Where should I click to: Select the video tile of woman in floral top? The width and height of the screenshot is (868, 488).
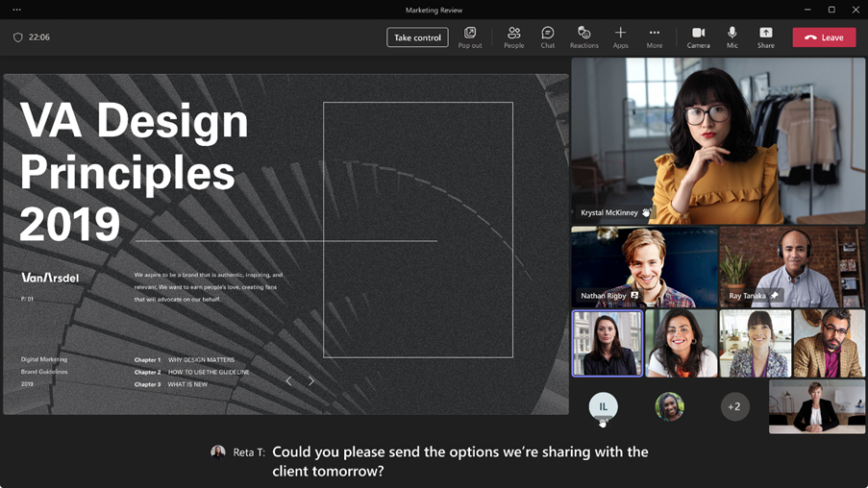756,343
